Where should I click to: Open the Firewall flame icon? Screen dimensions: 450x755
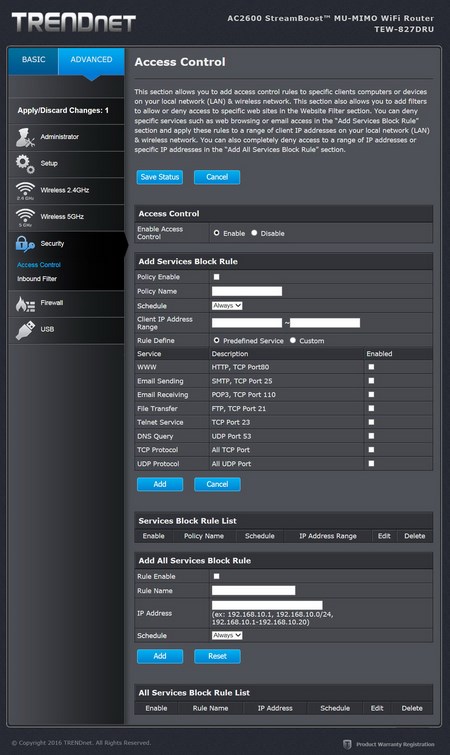click(25, 304)
